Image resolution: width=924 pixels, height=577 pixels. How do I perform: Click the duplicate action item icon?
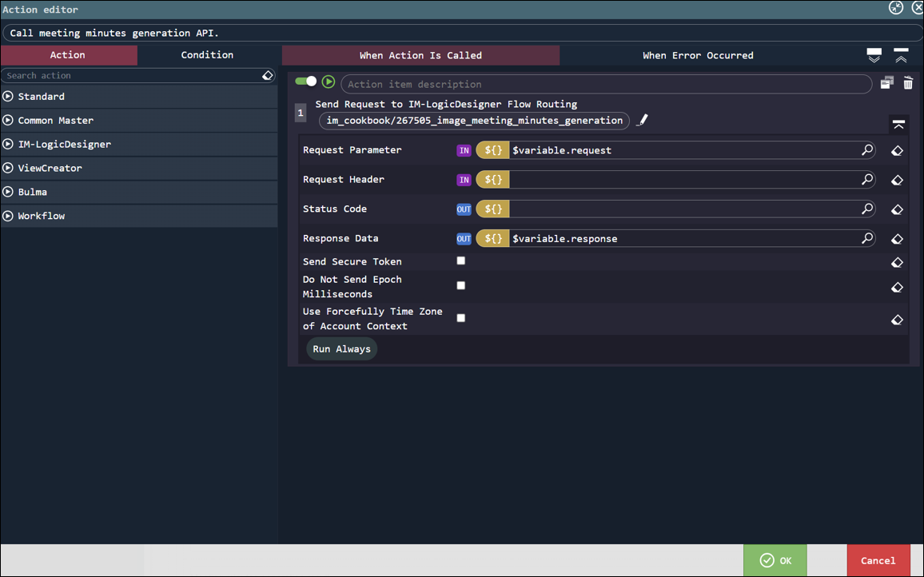point(886,83)
